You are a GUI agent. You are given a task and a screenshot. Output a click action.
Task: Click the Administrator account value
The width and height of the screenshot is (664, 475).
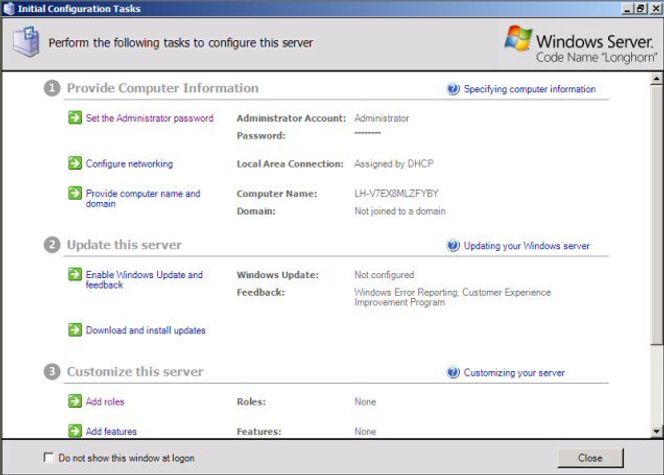point(382,118)
